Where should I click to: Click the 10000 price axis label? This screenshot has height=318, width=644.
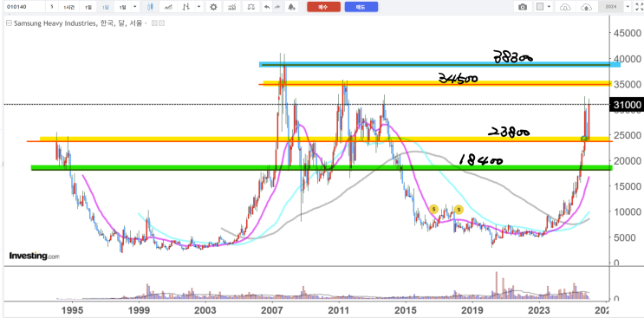click(x=628, y=211)
